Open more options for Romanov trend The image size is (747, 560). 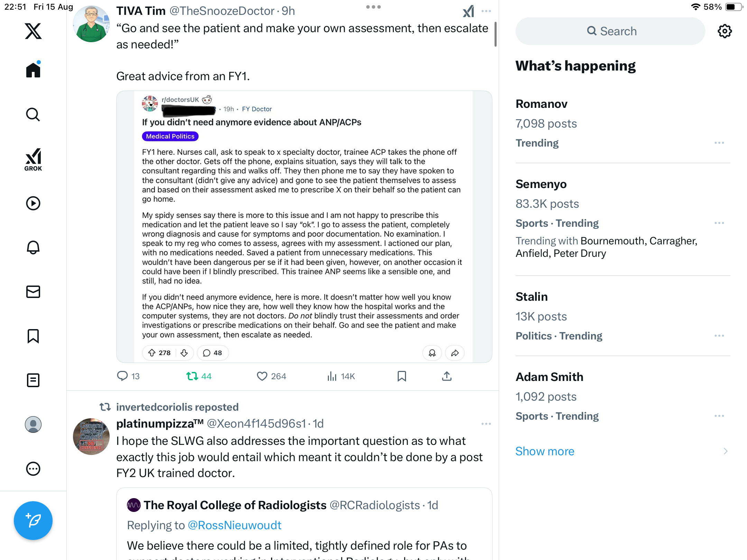pyautogui.click(x=719, y=143)
